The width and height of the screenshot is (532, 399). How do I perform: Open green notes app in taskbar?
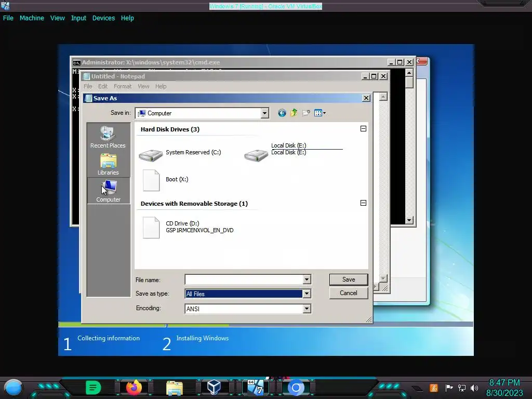pyautogui.click(x=94, y=388)
